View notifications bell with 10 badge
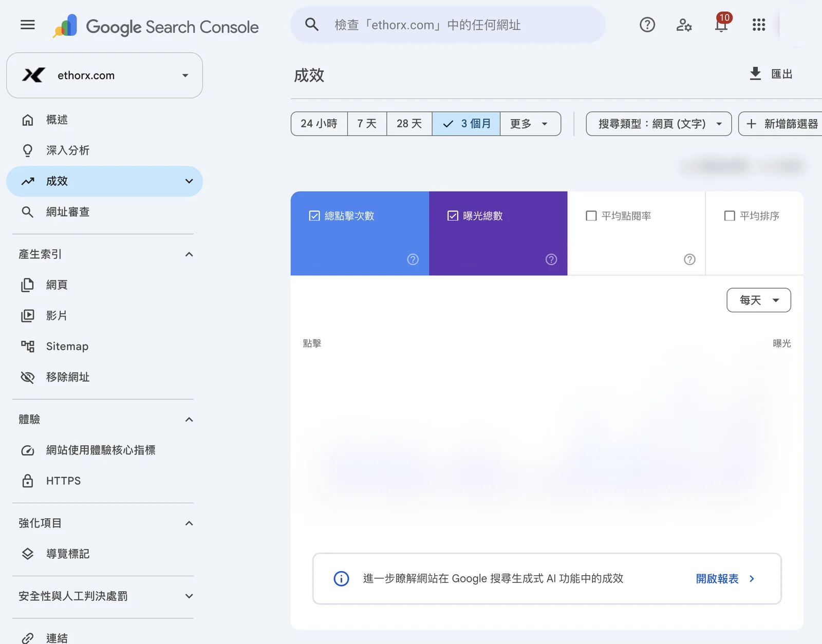822x644 pixels. pos(721,24)
